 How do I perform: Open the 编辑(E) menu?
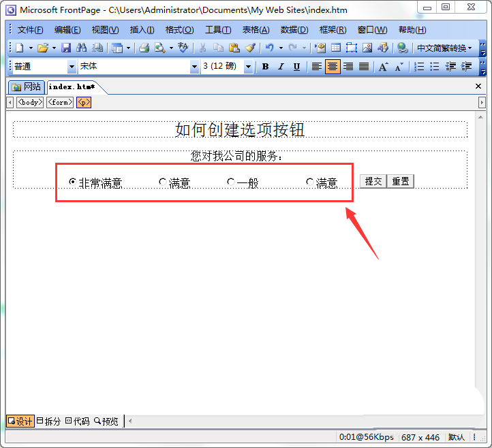[x=67, y=30]
